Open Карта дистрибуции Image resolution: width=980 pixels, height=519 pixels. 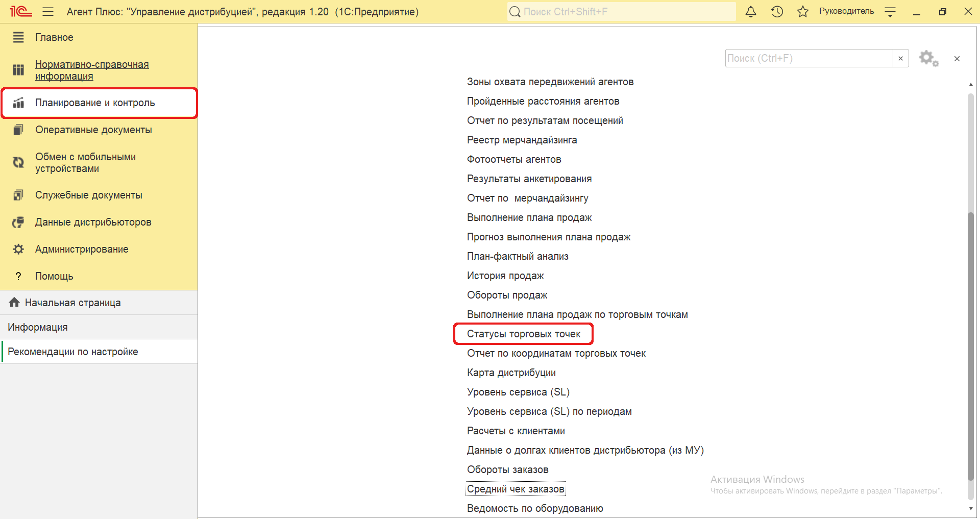coord(511,373)
